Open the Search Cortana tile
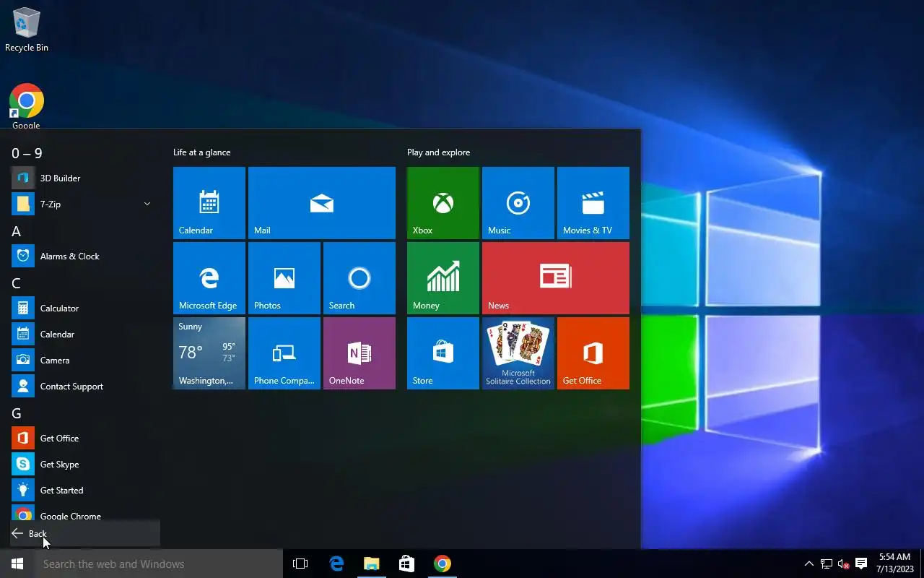Viewport: 924px width, 578px height. [359, 278]
